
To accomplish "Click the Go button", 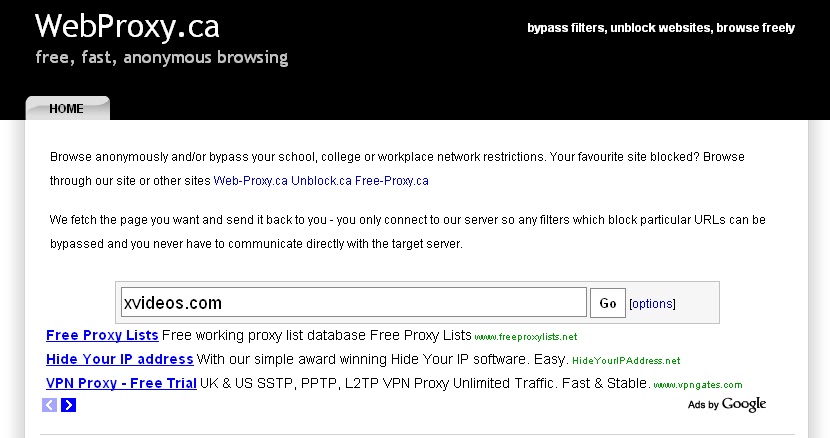I will click(x=608, y=303).
